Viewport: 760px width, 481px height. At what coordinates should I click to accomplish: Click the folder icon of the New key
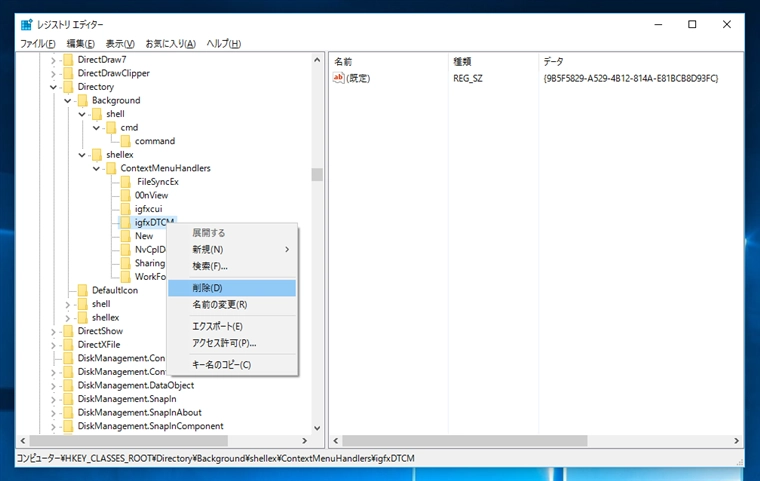point(126,236)
